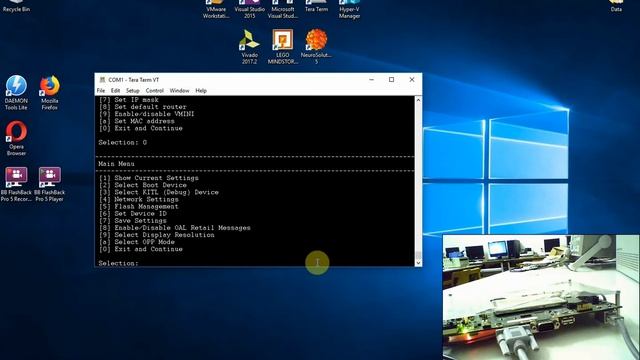
Task: Open the Help menu in Tera Term
Action: (201, 91)
